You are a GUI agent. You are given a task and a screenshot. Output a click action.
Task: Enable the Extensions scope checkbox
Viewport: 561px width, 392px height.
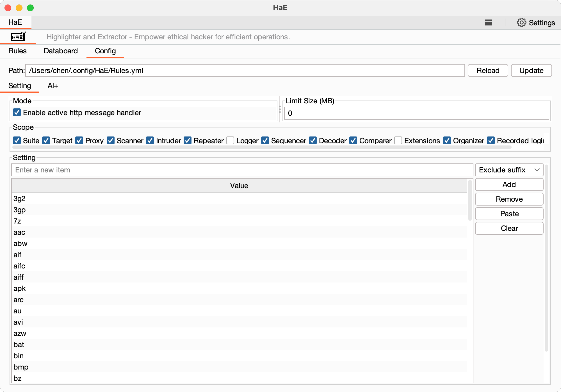click(x=398, y=140)
